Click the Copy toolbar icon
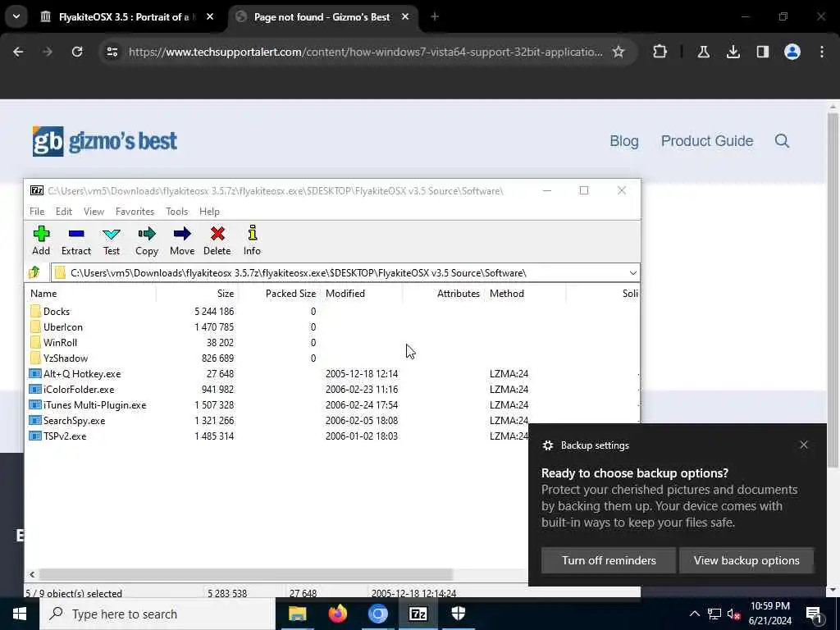 146,234
